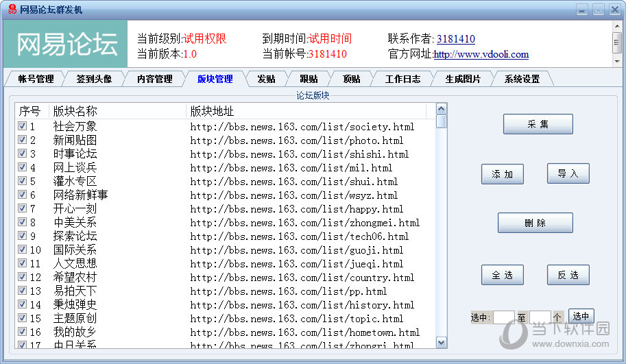Click the 删除 button
Viewport: 626px width, 364px height.
535,223
